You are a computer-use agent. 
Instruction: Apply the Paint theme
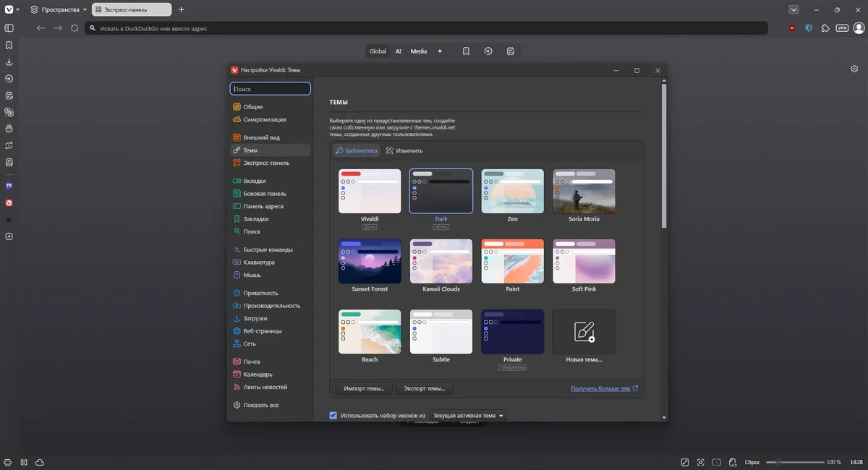tap(512, 261)
